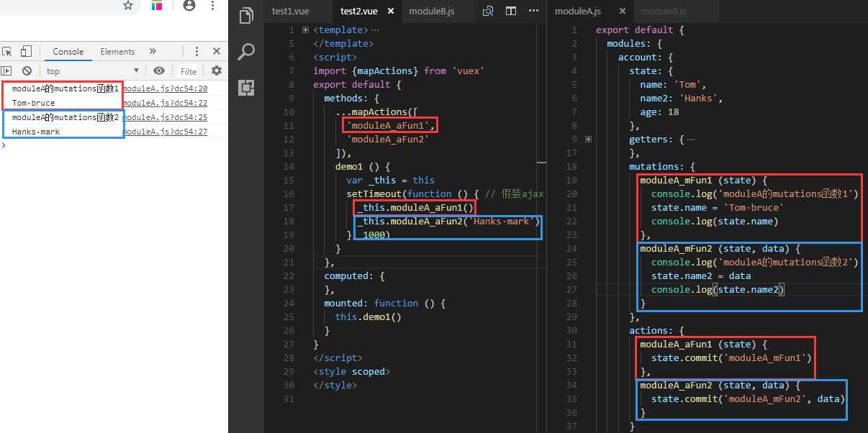
Task: Click the '<style scoped>' tag line
Action: pyautogui.click(x=351, y=371)
